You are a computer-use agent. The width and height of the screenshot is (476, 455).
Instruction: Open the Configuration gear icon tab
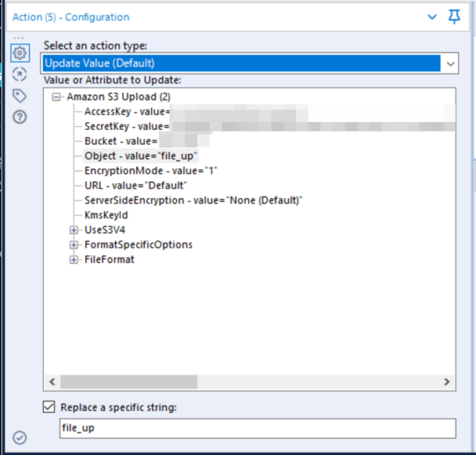[19, 54]
